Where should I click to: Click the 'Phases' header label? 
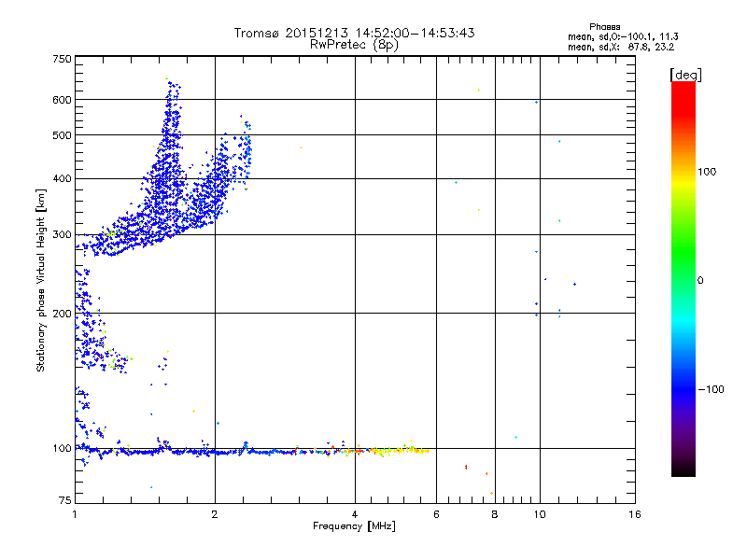[604, 27]
